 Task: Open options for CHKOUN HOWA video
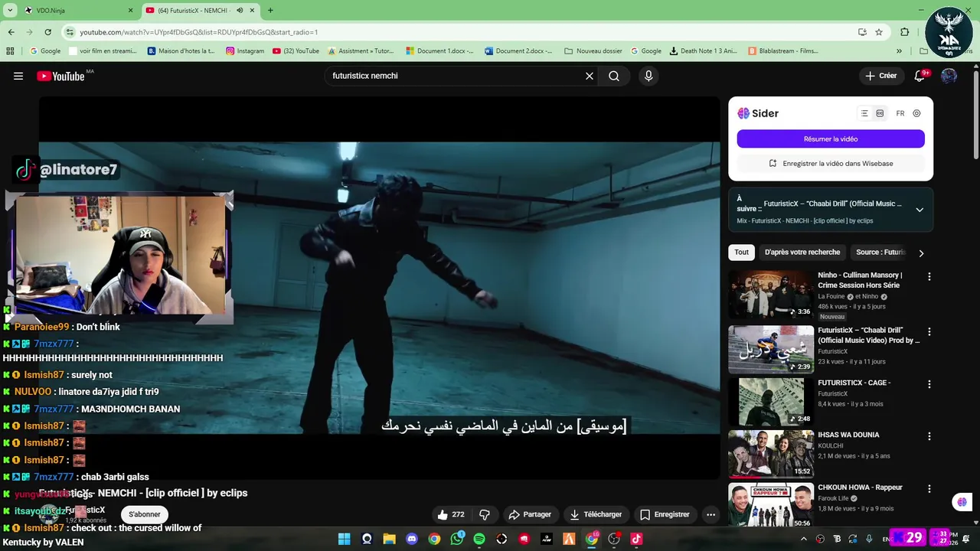929,488
